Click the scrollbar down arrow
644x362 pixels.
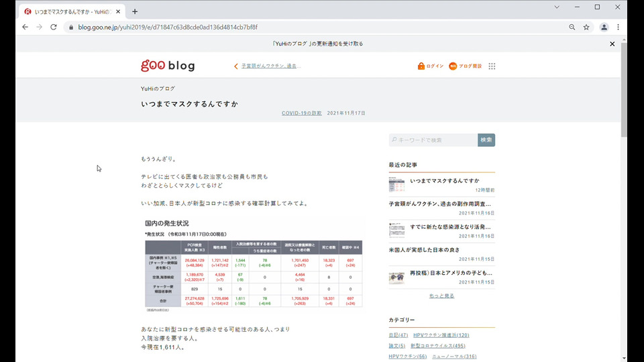[x=624, y=358]
